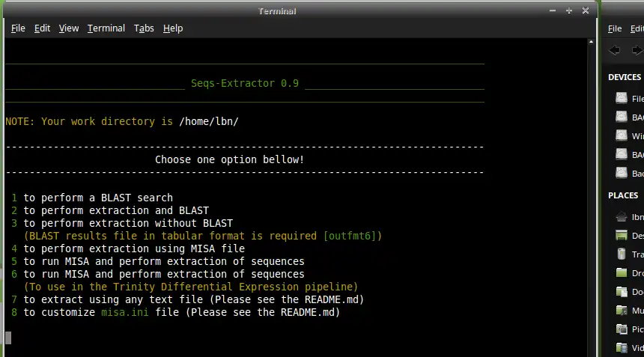Open the Trash icon in Places
This screenshot has width=644, height=357.
[622, 254]
